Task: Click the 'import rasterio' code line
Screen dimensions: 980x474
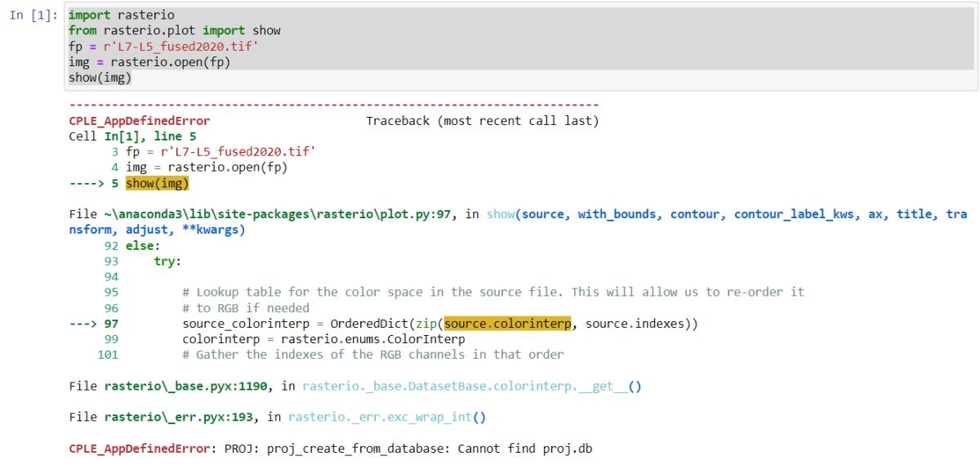Action: (121, 16)
